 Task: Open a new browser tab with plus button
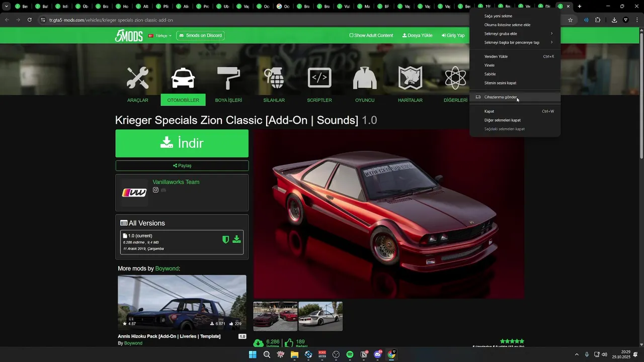(x=580, y=7)
